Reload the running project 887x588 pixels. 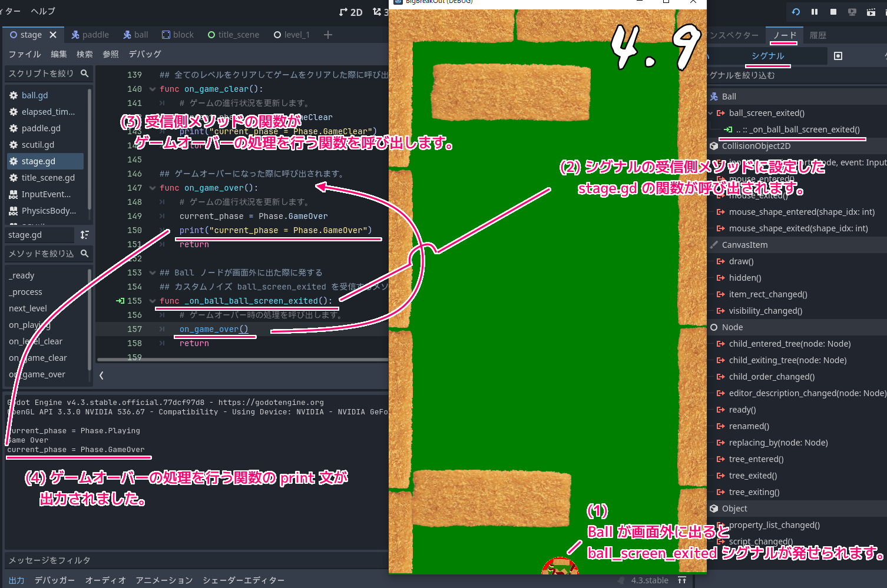[796, 12]
